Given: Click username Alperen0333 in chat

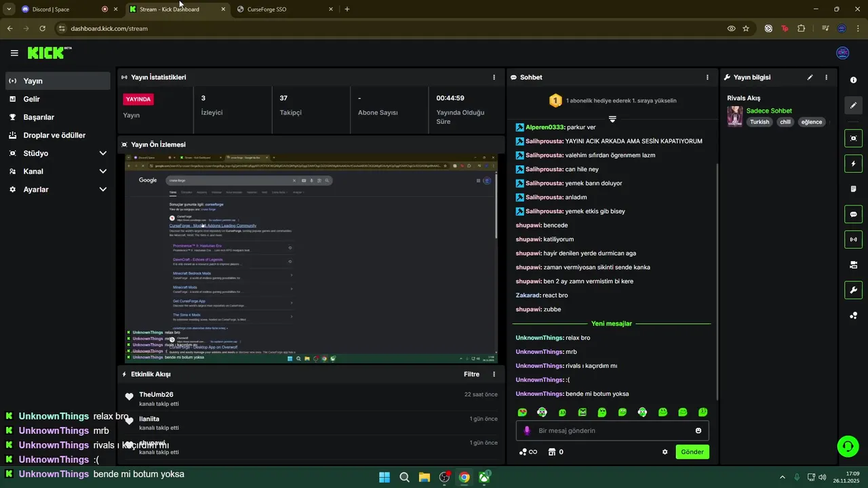Looking at the screenshot, I should pos(545,127).
